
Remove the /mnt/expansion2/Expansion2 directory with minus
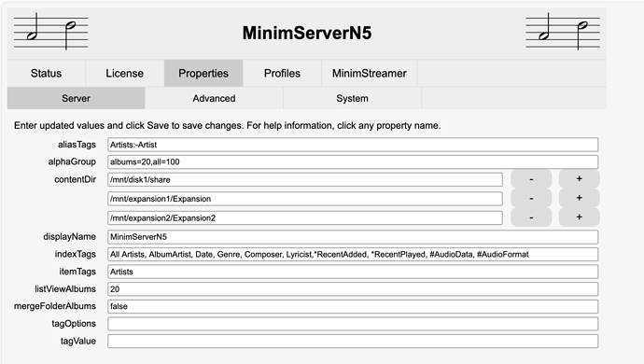(531, 217)
